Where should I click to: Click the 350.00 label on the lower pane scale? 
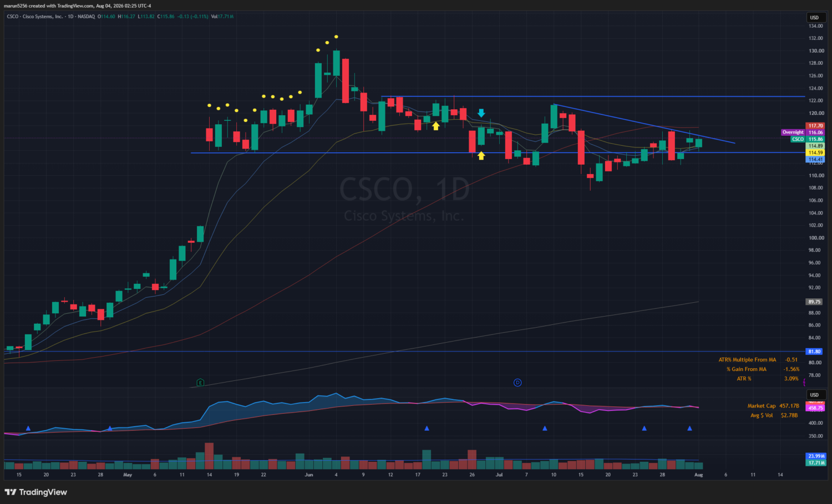pos(816,436)
